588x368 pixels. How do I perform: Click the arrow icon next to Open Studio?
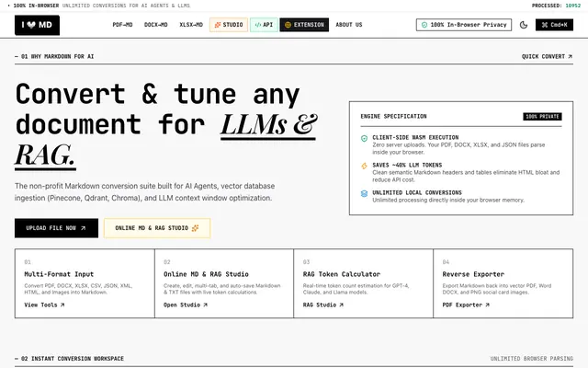pos(205,305)
